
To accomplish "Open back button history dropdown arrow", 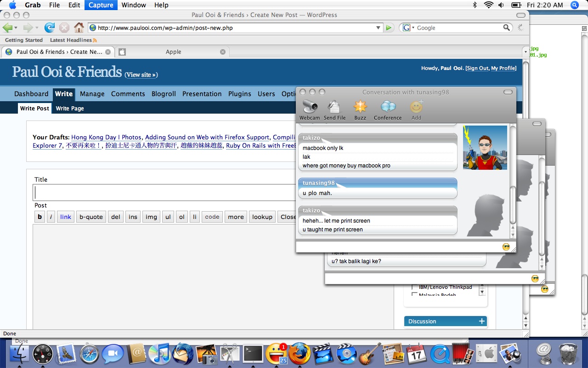I will tap(17, 28).
